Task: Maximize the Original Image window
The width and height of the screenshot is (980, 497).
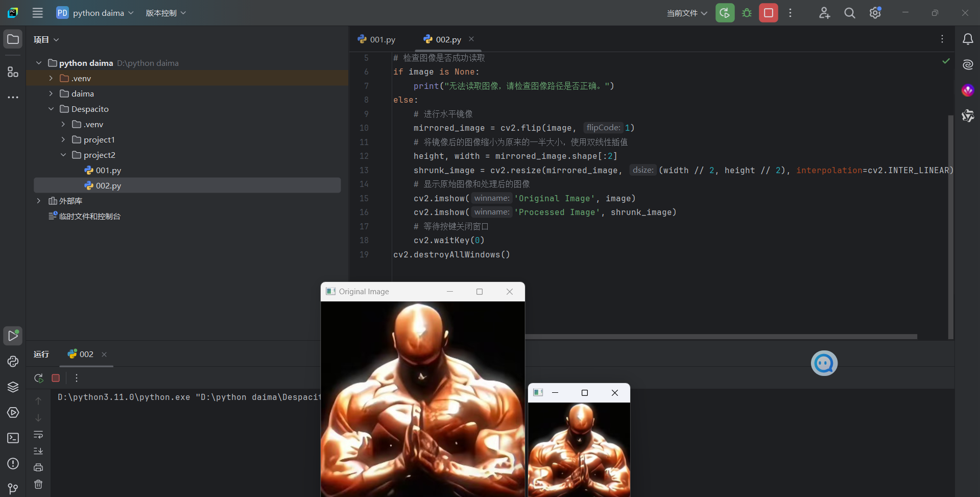Action: [x=480, y=292]
